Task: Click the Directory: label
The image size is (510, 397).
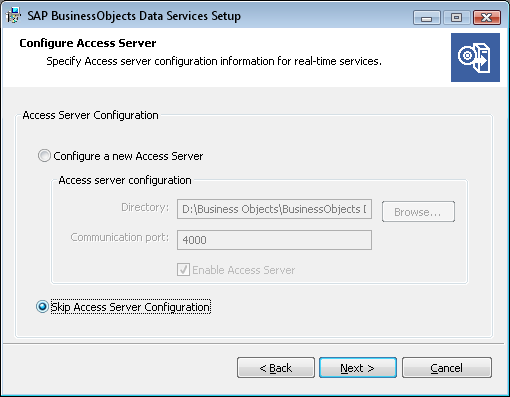Action: click(145, 207)
